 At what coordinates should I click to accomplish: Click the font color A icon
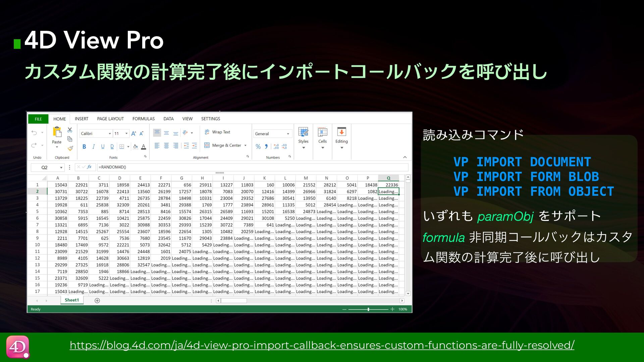tap(144, 146)
